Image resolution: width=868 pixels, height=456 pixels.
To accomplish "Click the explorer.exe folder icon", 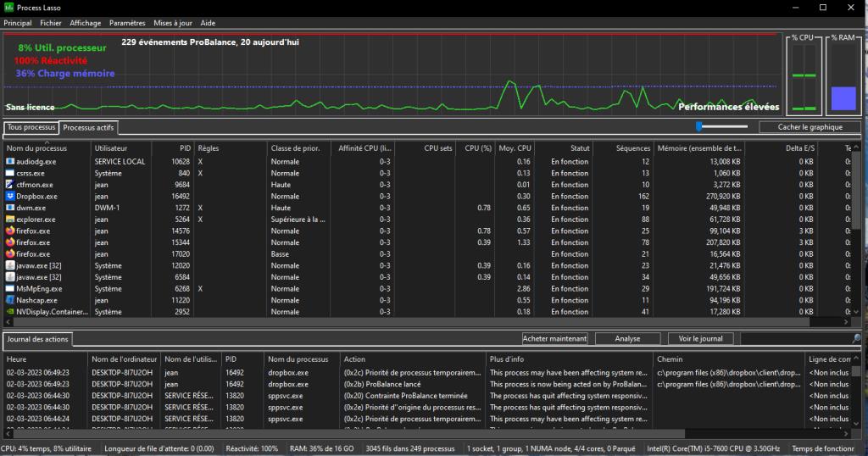I will coord(10,220).
